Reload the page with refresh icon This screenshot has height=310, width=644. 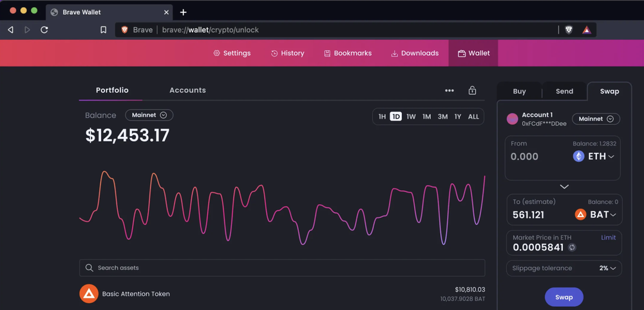[44, 30]
